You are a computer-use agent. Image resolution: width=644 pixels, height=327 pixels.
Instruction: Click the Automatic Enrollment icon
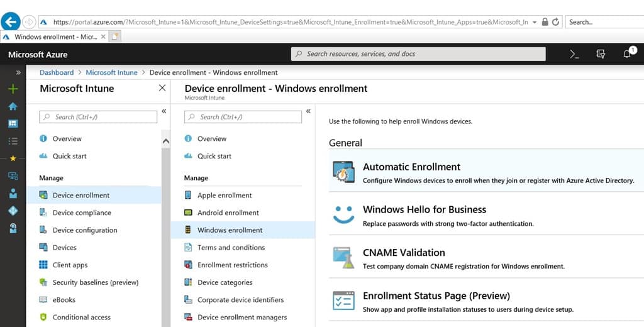[x=343, y=173]
